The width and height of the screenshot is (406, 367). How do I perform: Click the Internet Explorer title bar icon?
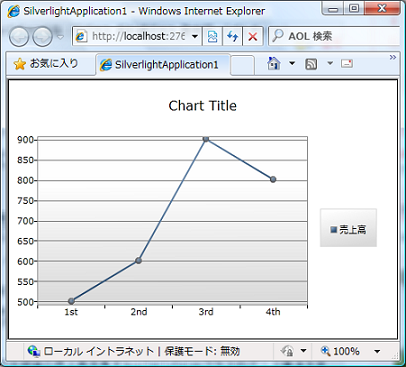(13, 12)
